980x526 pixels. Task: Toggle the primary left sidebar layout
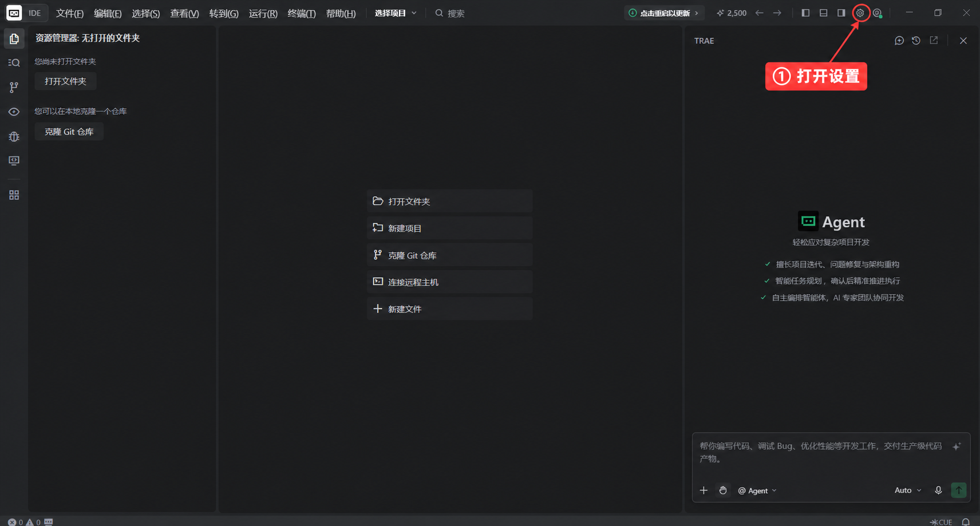point(805,13)
